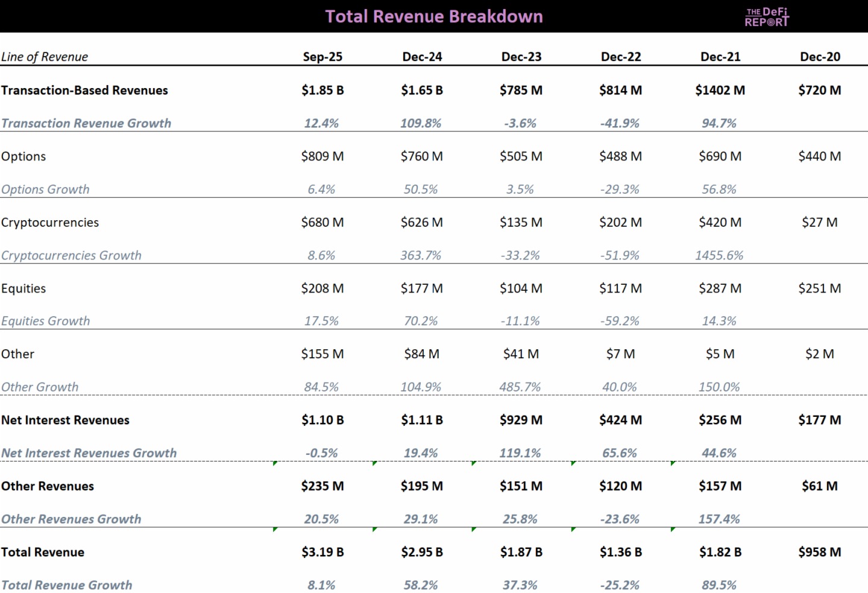Click the Total Revenue row label
This screenshot has height=593, width=868.
(x=43, y=552)
